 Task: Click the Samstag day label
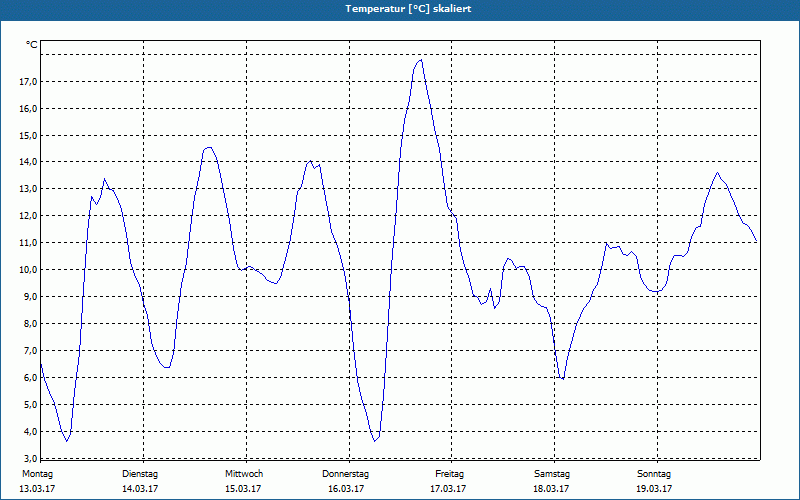click(552, 474)
